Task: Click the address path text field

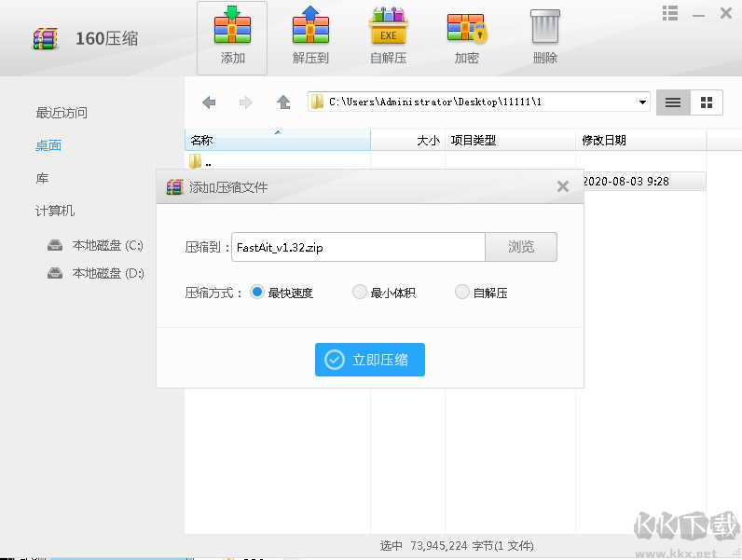Action: click(x=479, y=102)
